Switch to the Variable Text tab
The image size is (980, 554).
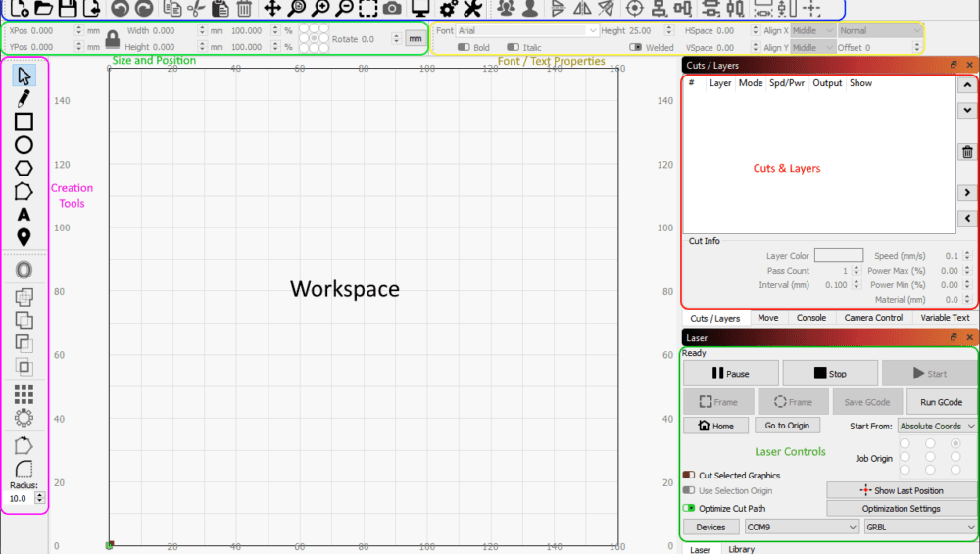pos(945,318)
